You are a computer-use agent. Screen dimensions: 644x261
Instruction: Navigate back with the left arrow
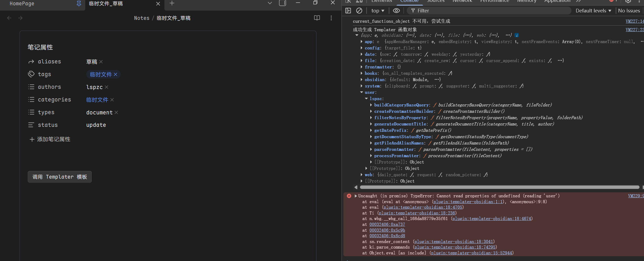coord(9,18)
